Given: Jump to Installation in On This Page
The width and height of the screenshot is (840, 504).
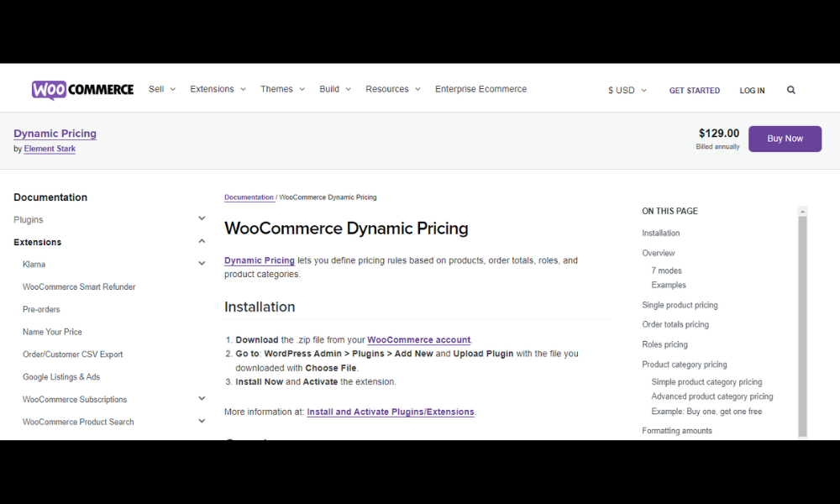Looking at the screenshot, I should click(660, 233).
